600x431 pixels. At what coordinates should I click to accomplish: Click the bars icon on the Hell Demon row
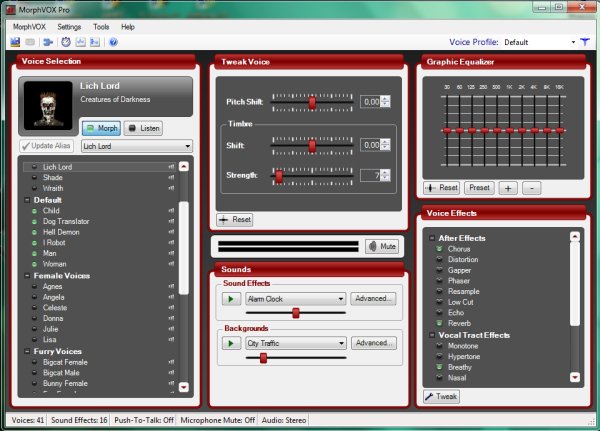click(171, 232)
